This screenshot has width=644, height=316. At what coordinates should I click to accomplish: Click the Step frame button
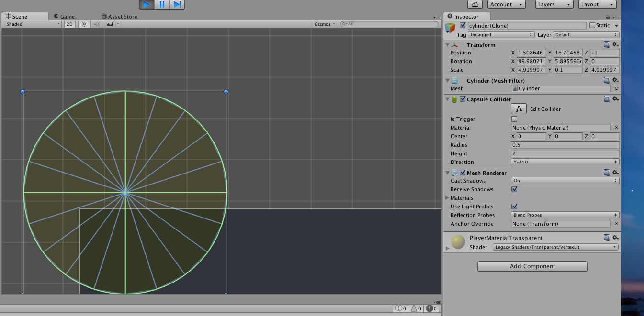point(177,5)
